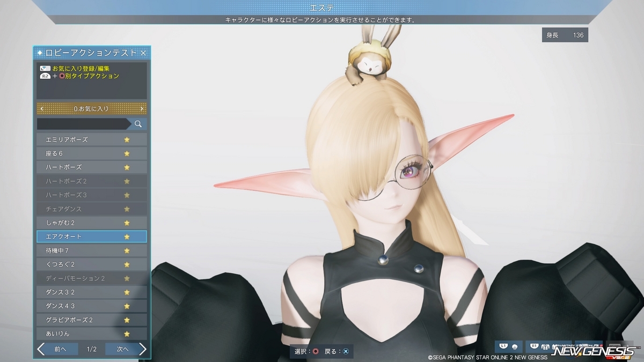Viewport: 644px width, 362px height.
Task: Close the ロビーアクションテスト panel
Action: [143, 53]
